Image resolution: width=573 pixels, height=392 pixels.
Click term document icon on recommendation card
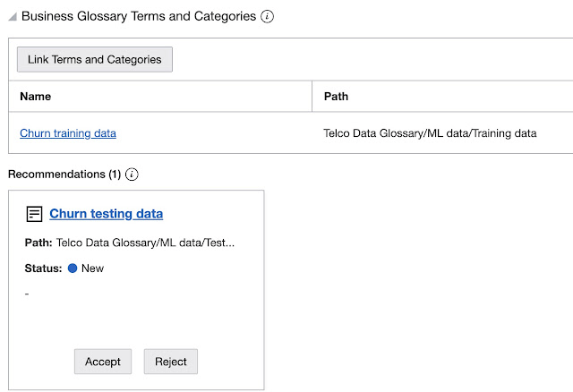tap(34, 214)
